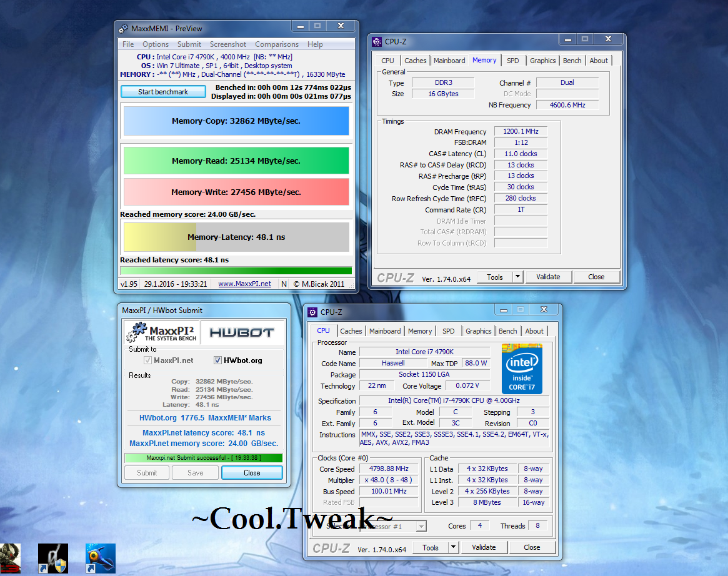Open the Comparisons menu in MaxxMEMI
728x576 pixels.
(x=277, y=44)
